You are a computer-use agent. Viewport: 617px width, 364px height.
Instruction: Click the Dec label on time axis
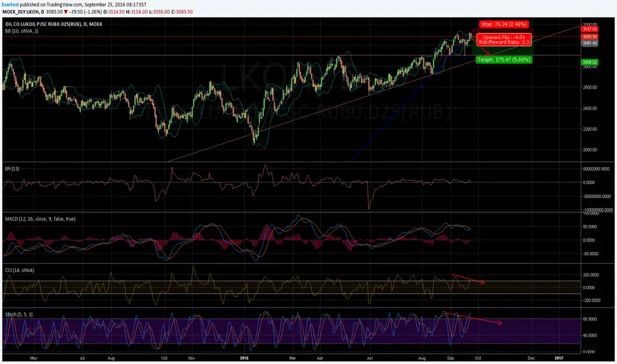click(x=531, y=359)
